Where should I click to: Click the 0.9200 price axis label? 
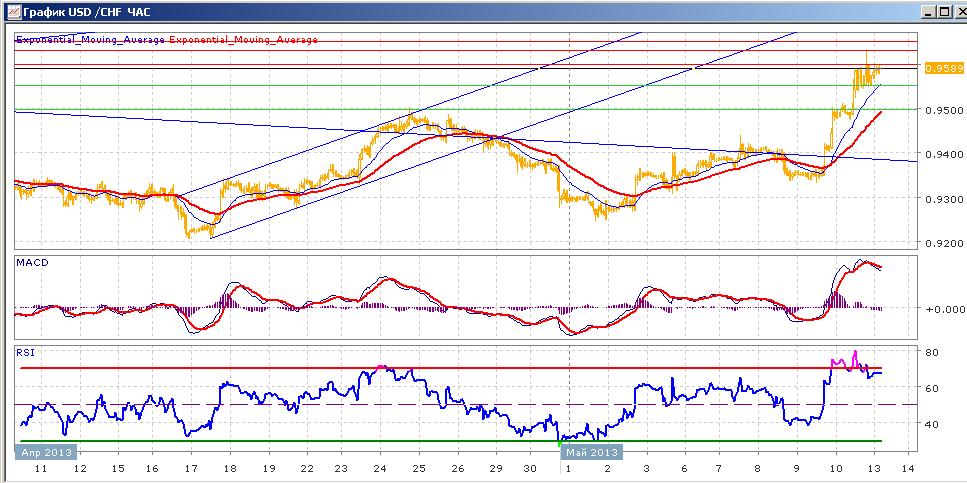click(942, 242)
